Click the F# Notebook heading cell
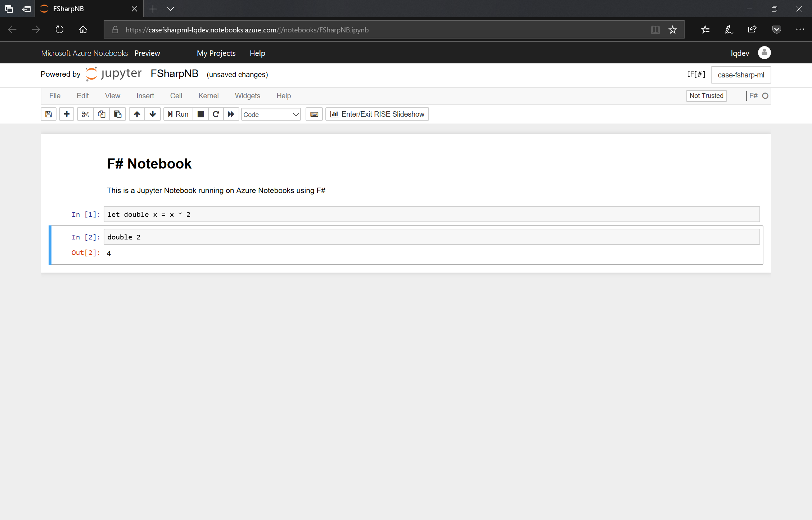This screenshot has width=812, height=520. [149, 163]
